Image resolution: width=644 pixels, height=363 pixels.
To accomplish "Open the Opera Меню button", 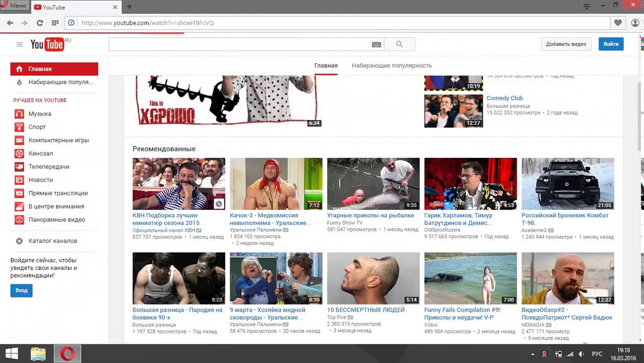I will 14,6.
